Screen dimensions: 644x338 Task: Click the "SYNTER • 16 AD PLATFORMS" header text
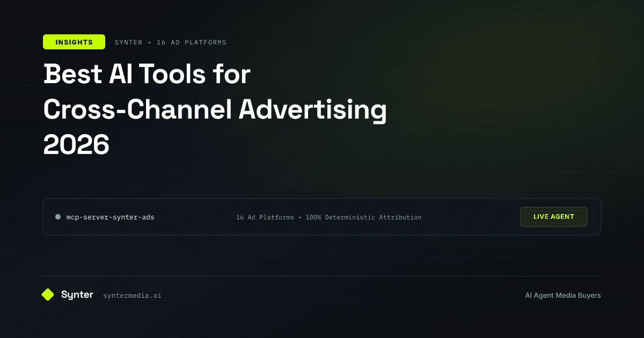tap(171, 42)
